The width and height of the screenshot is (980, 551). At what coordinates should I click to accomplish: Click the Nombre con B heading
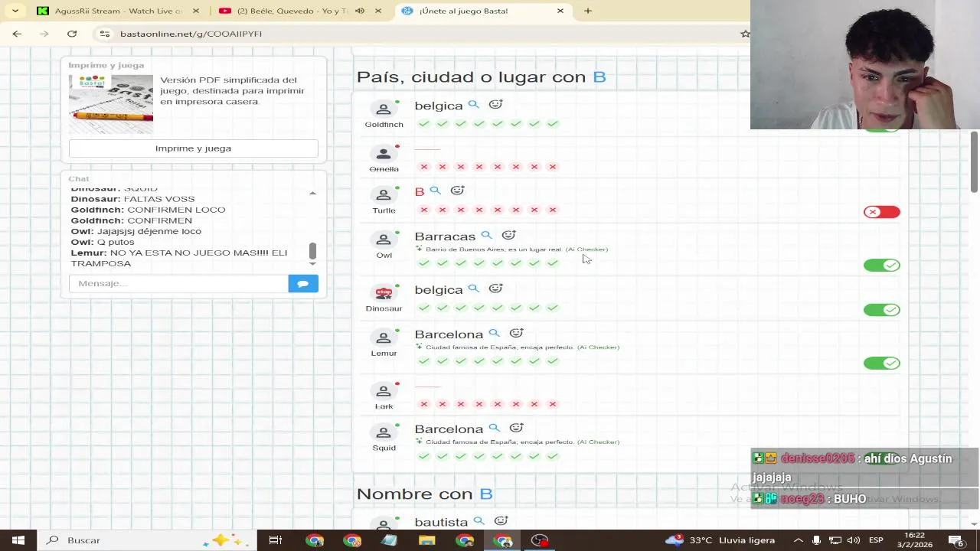pos(425,494)
